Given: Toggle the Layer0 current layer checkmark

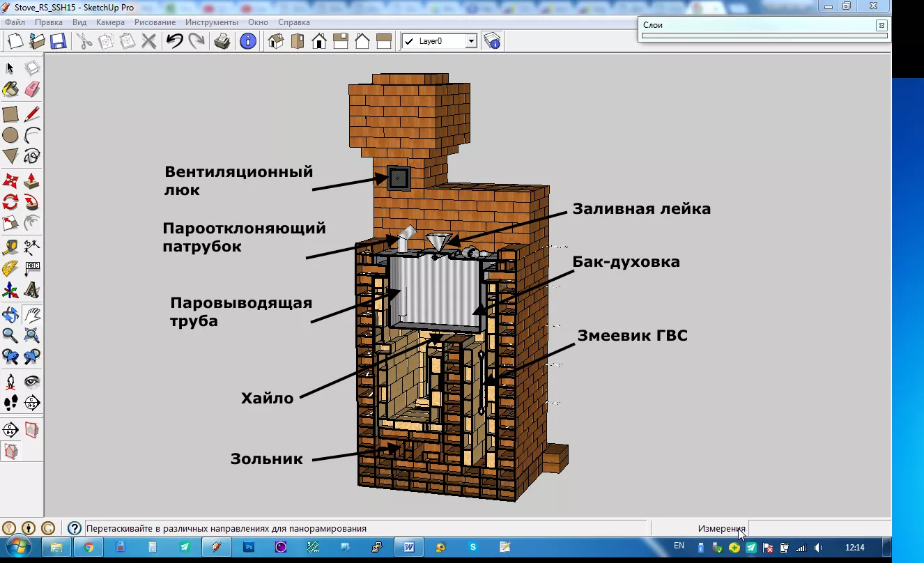Looking at the screenshot, I should (x=409, y=41).
